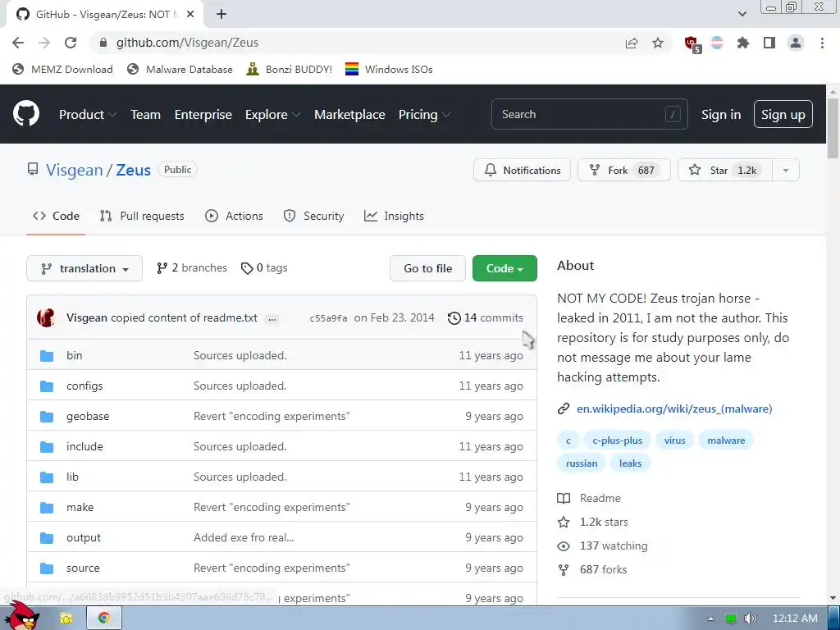Open the Bonzi BUDDY! bookmark
840x630 pixels.
(289, 69)
